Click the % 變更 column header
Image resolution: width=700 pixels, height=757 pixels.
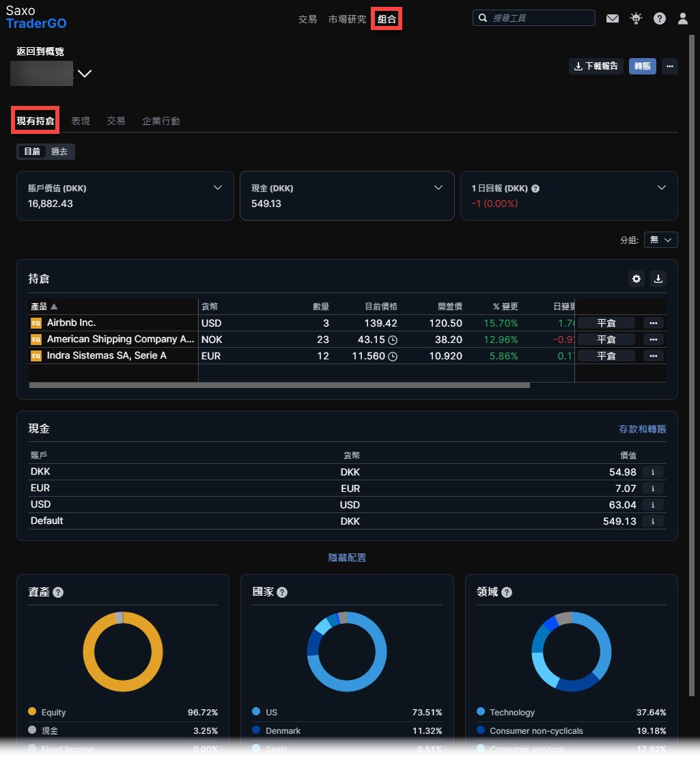(x=505, y=307)
